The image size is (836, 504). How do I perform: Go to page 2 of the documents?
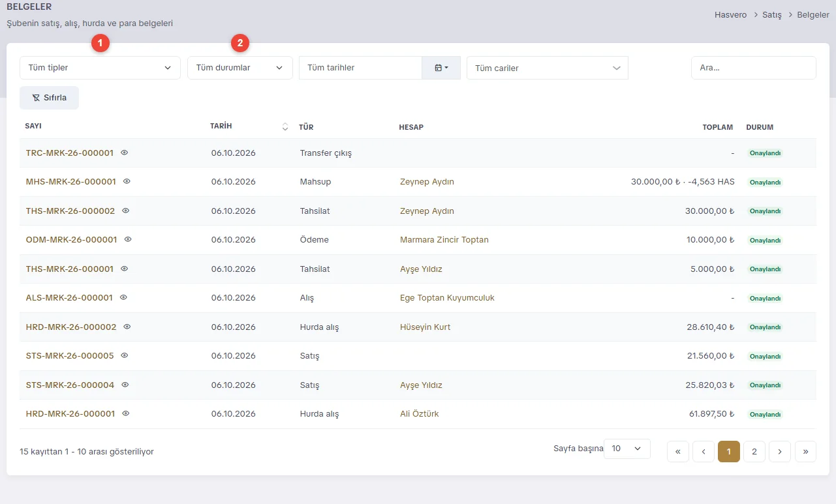[754, 451]
